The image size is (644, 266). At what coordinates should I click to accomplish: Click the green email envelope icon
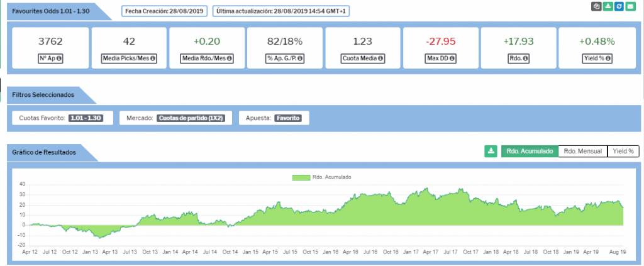point(631,6)
